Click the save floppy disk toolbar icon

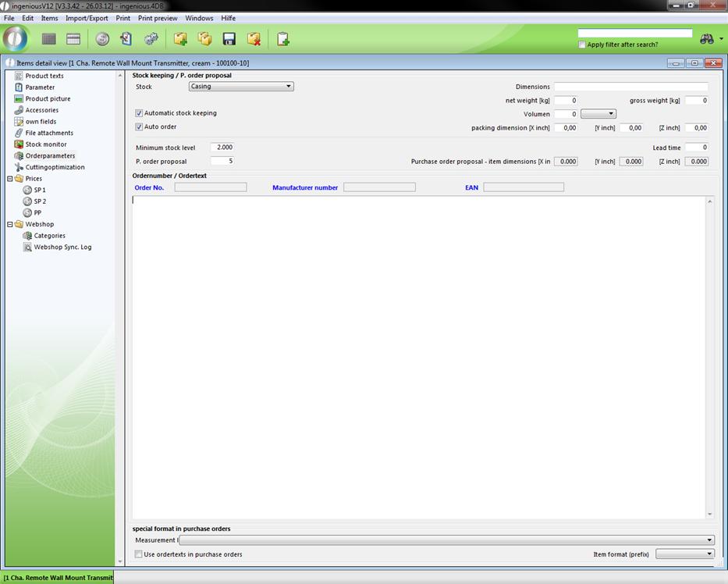(x=229, y=39)
